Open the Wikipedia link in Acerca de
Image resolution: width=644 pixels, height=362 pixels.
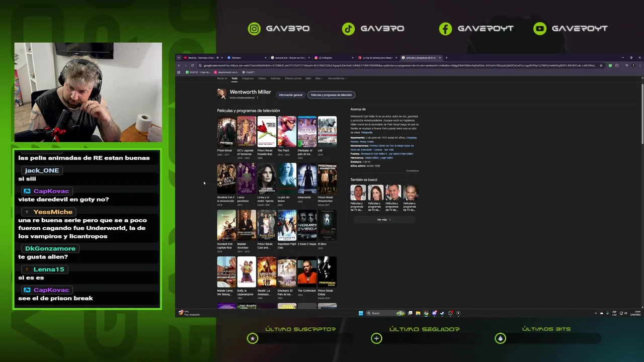pyautogui.click(x=367, y=132)
